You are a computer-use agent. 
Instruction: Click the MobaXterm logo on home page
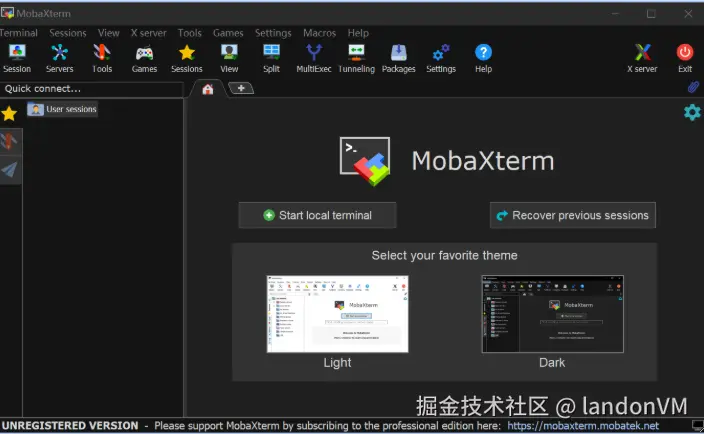pyautogui.click(x=365, y=161)
